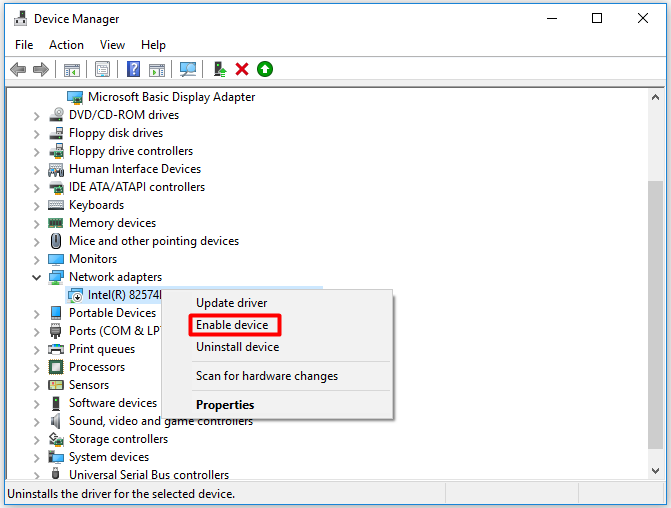The height and width of the screenshot is (508, 671).
Task: Open the File menu
Action: [24, 45]
